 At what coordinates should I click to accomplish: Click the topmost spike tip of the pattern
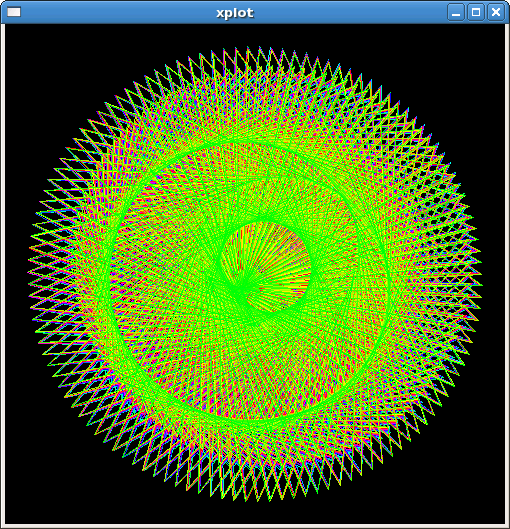[248, 47]
